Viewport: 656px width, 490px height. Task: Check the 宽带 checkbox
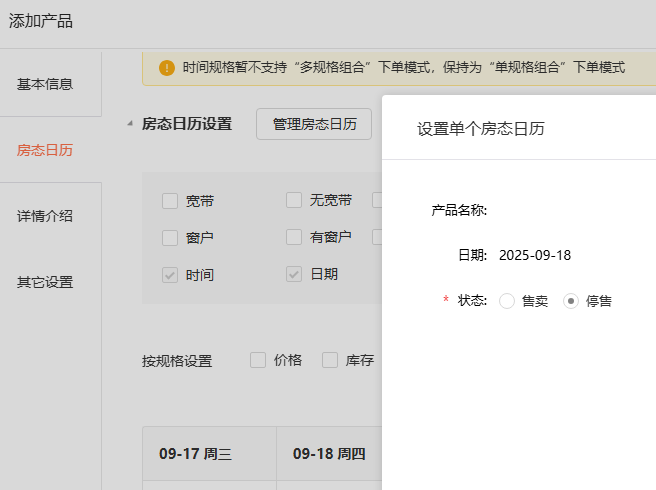click(x=170, y=201)
